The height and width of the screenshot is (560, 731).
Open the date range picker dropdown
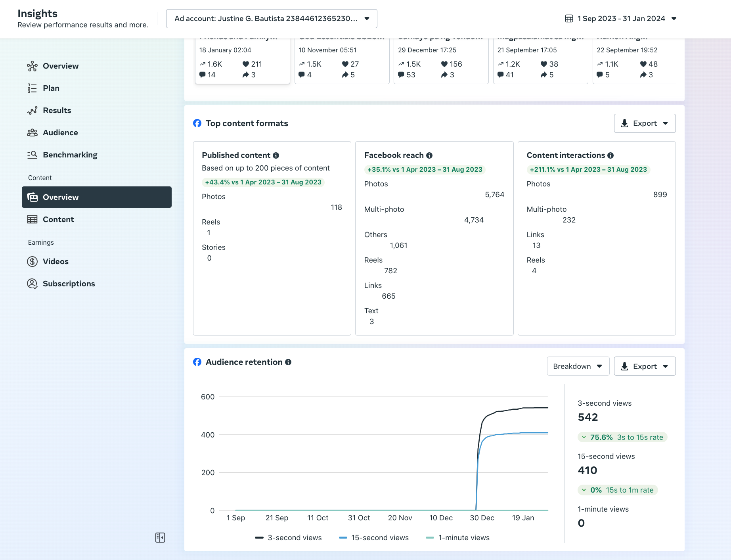tap(621, 19)
